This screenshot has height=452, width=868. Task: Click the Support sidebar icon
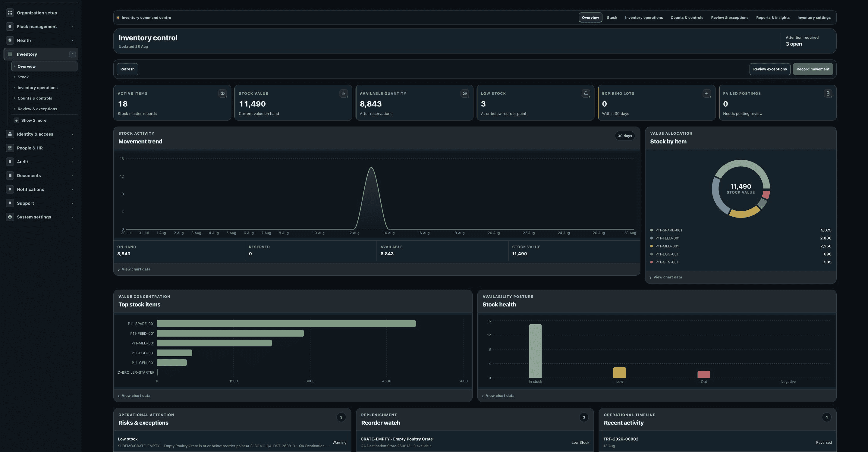click(10, 203)
